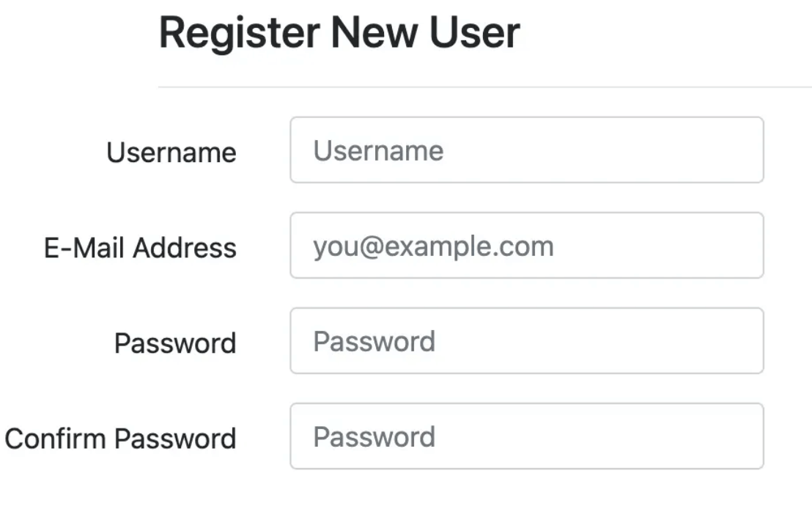This screenshot has width=812, height=512.
Task: Click "Username" placeholder inside the first field
Action: [378, 151]
